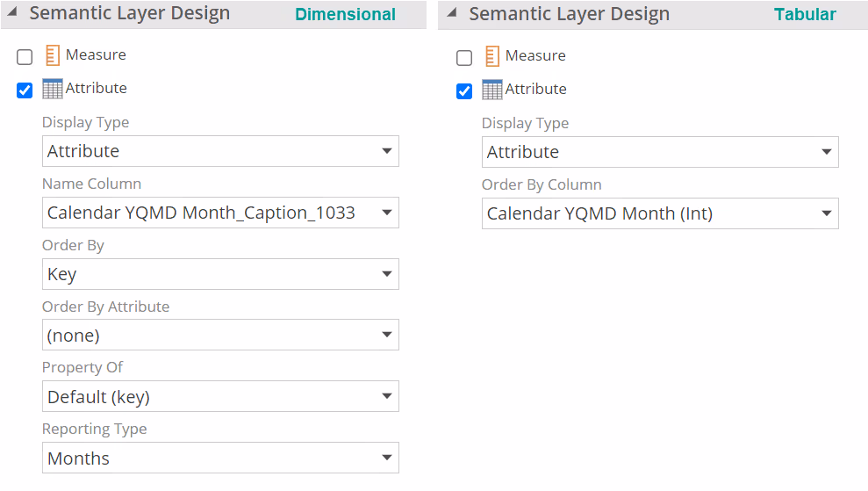This screenshot has height=491, width=868.
Task: Uncheck the Attribute checkbox in the Dimensional panel
Action: point(25,90)
